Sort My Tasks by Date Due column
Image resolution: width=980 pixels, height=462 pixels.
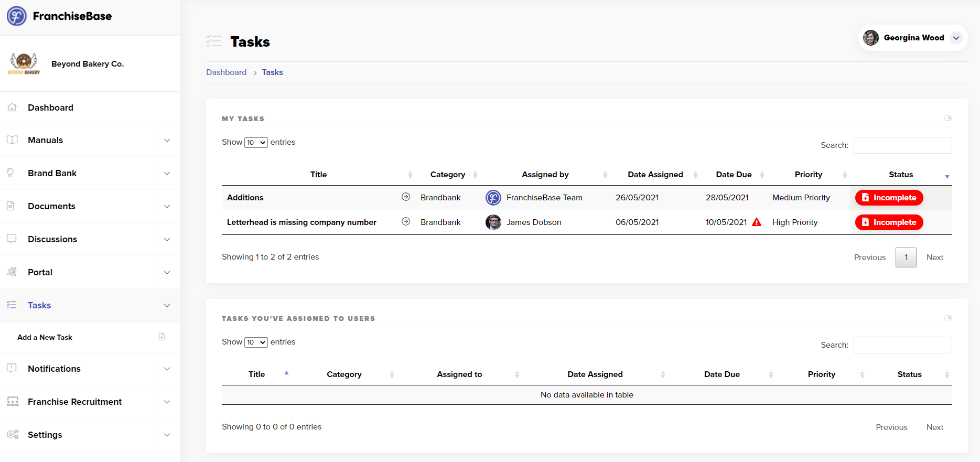734,175
